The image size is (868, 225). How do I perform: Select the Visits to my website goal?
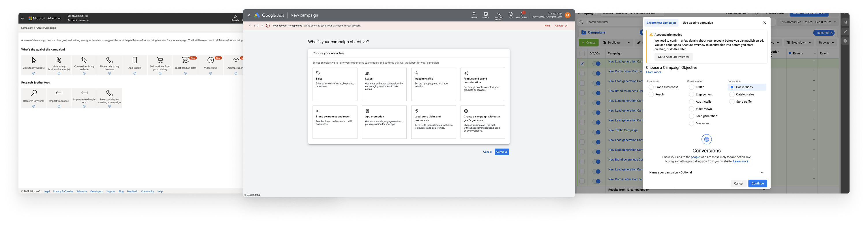34,65
